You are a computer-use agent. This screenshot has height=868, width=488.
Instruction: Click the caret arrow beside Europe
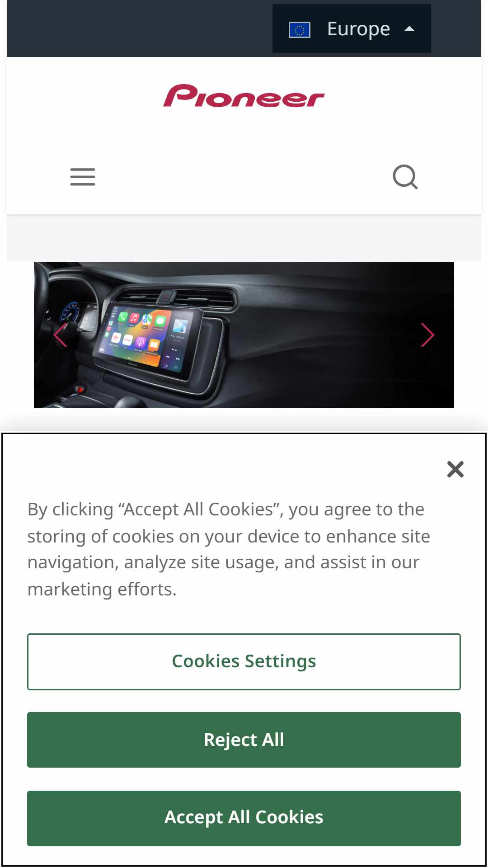coord(409,29)
